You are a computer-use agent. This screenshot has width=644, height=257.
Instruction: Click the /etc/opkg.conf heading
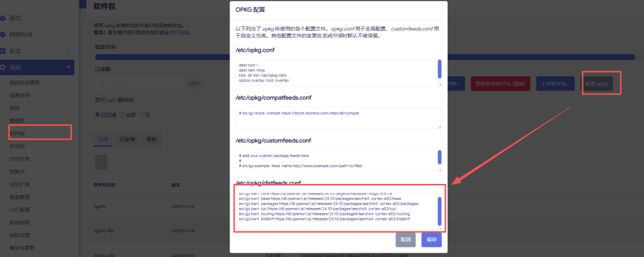[x=255, y=50]
